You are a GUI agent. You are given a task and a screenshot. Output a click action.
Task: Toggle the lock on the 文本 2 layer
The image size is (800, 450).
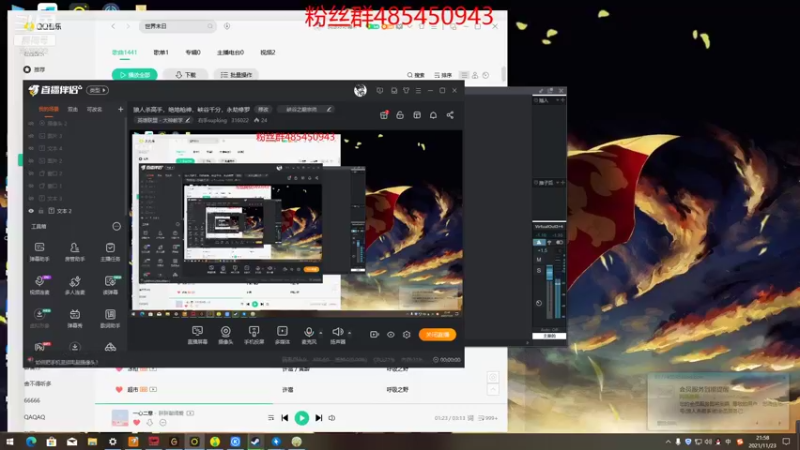click(x=41, y=211)
